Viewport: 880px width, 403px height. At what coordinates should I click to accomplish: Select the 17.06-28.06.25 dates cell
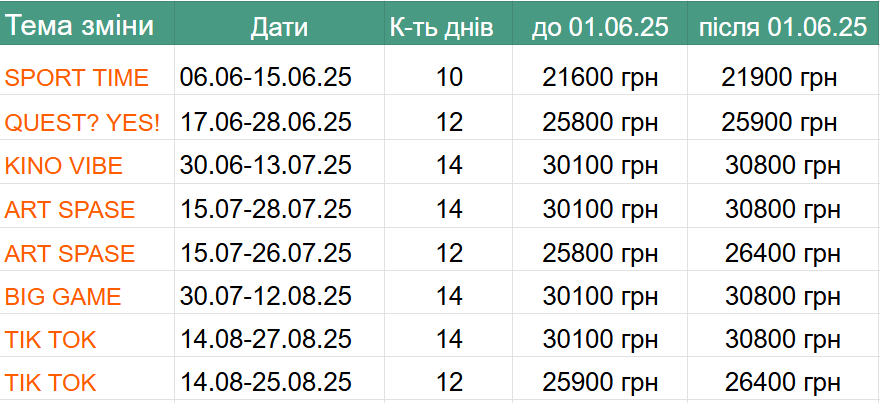pyautogui.click(x=266, y=122)
